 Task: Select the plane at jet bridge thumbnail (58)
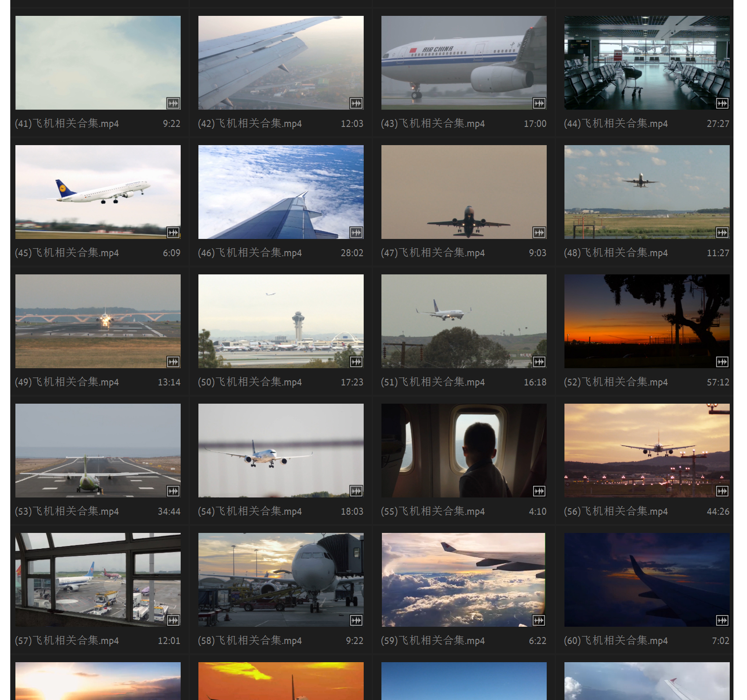pyautogui.click(x=281, y=580)
